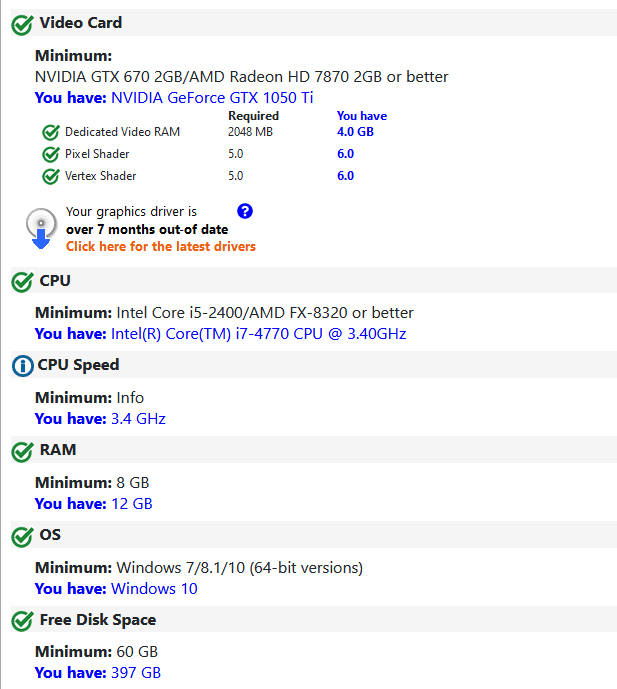Image resolution: width=617 pixels, height=689 pixels.
Task: Click 'Intel Core i5-2400/AMD FX-8320 or better' text
Action: pos(265,313)
